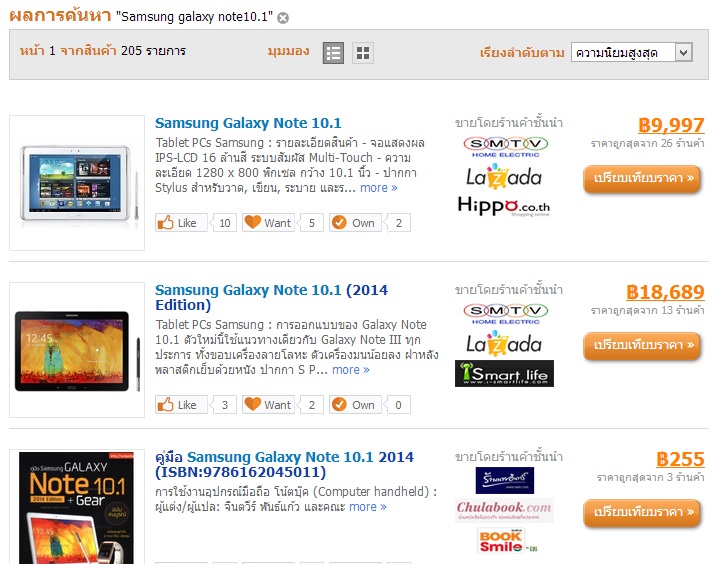Mark Want on Samsung Galaxy Note 10.1

coord(268,223)
